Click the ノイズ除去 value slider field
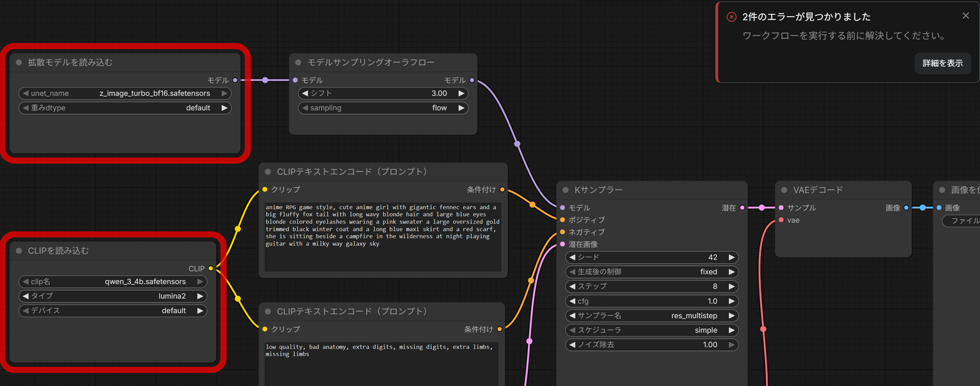The height and width of the screenshot is (386, 980). (x=652, y=345)
